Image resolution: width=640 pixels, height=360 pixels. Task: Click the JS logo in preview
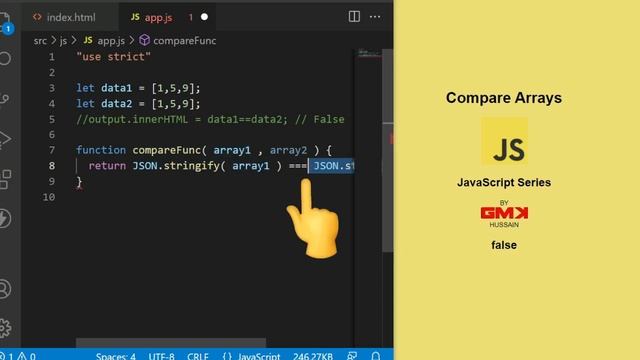pyautogui.click(x=504, y=141)
